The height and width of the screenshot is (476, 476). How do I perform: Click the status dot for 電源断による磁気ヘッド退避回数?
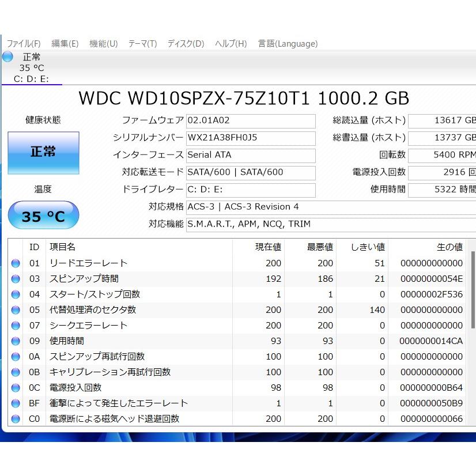[x=16, y=419]
